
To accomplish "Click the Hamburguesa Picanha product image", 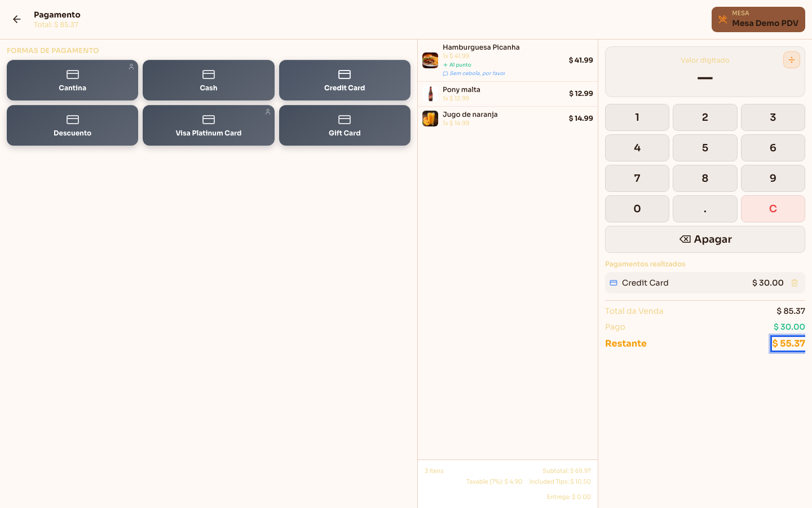I will [430, 60].
